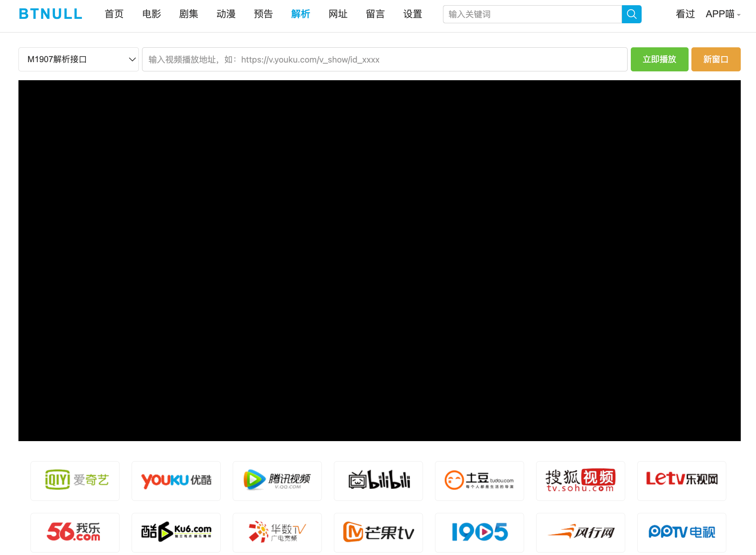Open the LeTV 乐视网 source
Screen dimensions: 756x555
(681, 480)
